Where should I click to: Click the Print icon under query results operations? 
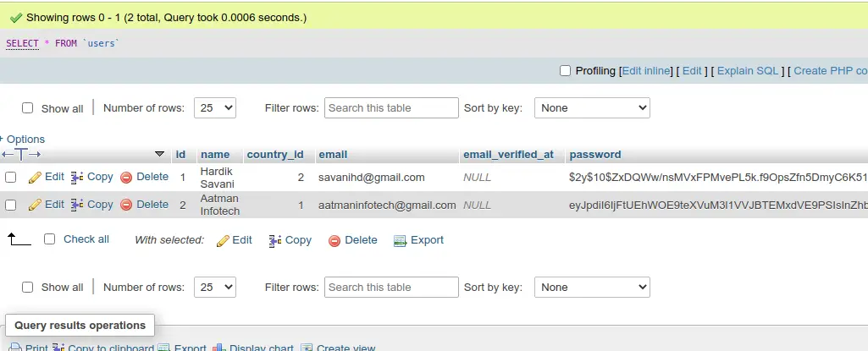[x=16, y=348]
